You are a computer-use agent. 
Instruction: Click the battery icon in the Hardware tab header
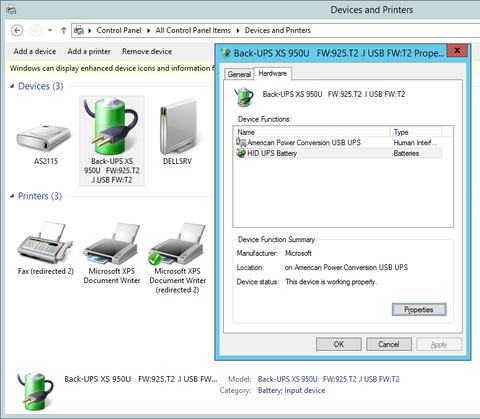(x=244, y=97)
